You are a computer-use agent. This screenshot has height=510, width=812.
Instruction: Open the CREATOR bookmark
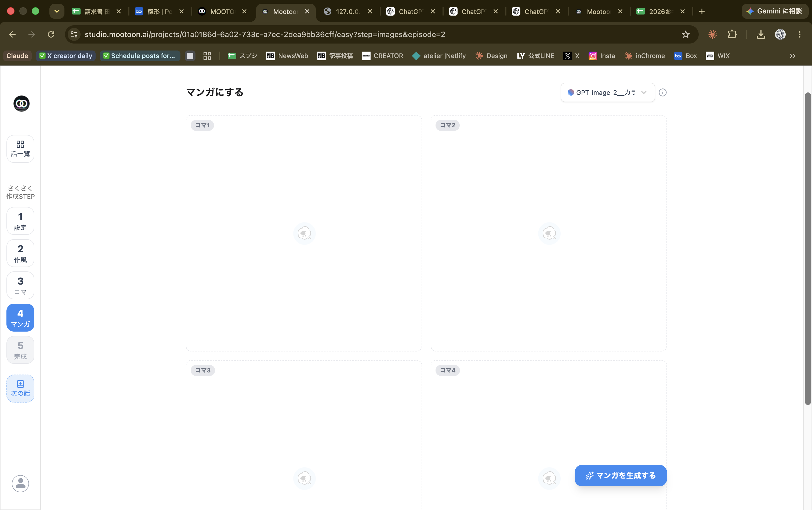pyautogui.click(x=383, y=56)
